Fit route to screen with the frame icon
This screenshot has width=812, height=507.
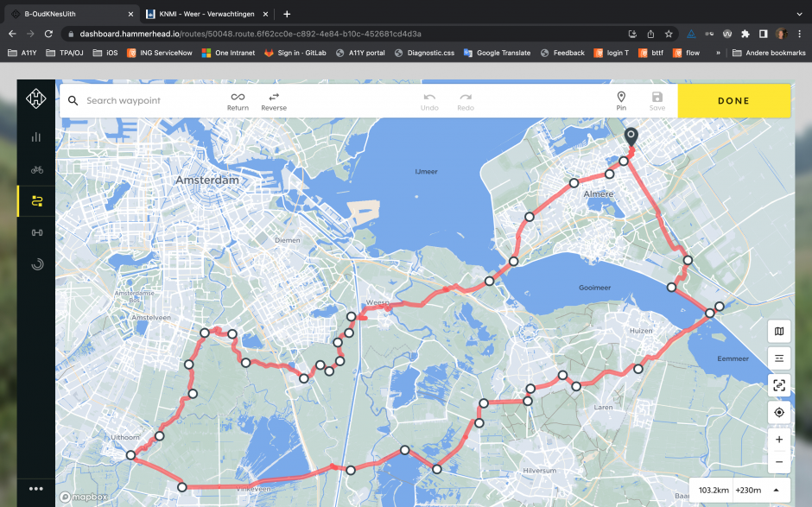click(x=779, y=385)
